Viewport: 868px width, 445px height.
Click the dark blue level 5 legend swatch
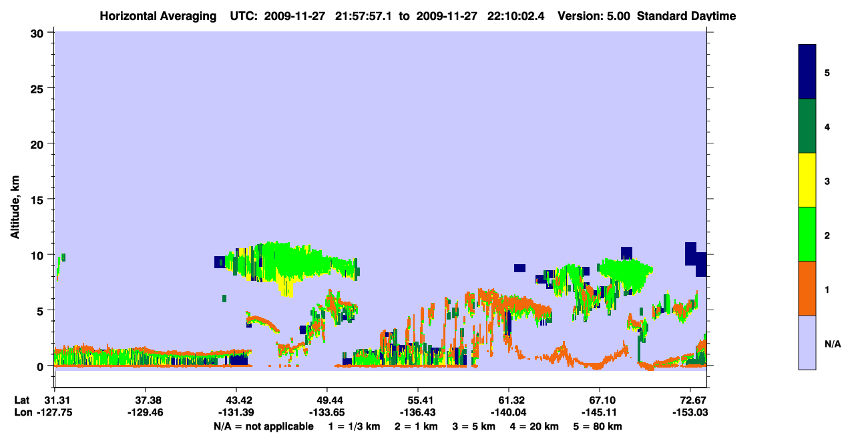[x=807, y=72]
